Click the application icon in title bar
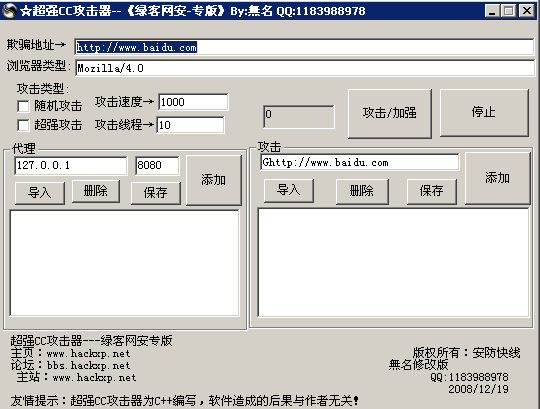This screenshot has height=409, width=540. pos(9,11)
